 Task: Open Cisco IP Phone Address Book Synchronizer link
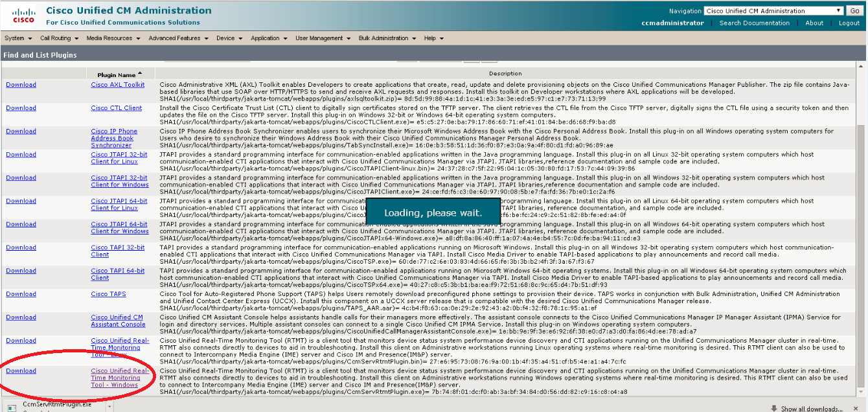[114, 138]
